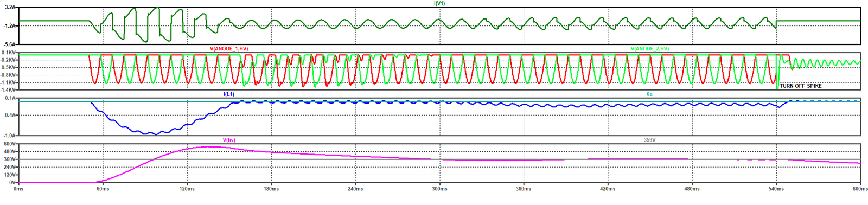Click the 60ms time axis label

(x=103, y=189)
